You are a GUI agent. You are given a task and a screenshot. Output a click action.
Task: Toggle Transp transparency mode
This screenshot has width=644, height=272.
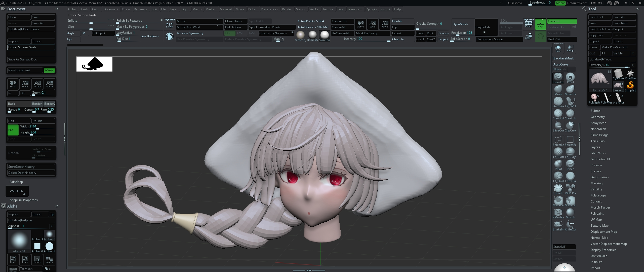[x=570, y=48]
